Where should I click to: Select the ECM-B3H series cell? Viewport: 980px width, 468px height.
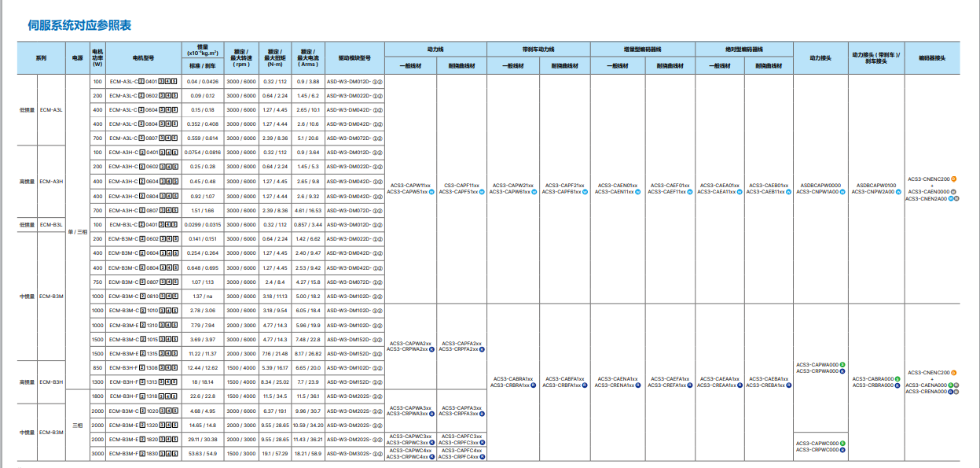click(51, 382)
